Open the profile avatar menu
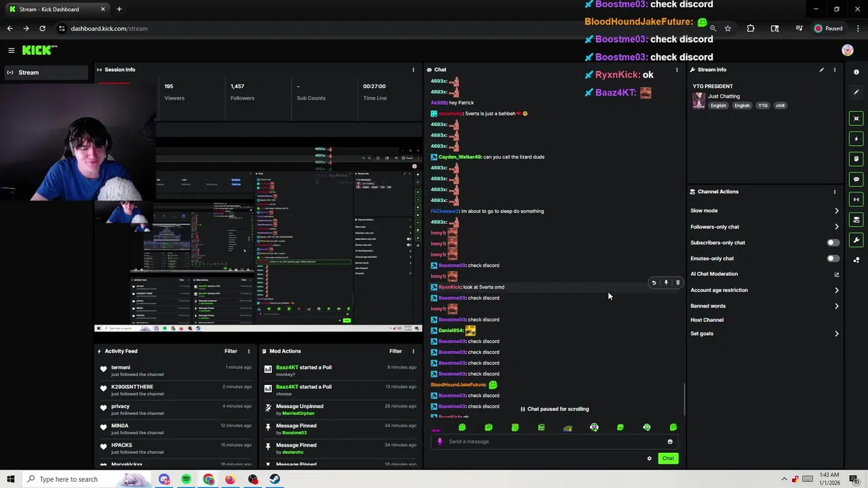 [x=847, y=50]
